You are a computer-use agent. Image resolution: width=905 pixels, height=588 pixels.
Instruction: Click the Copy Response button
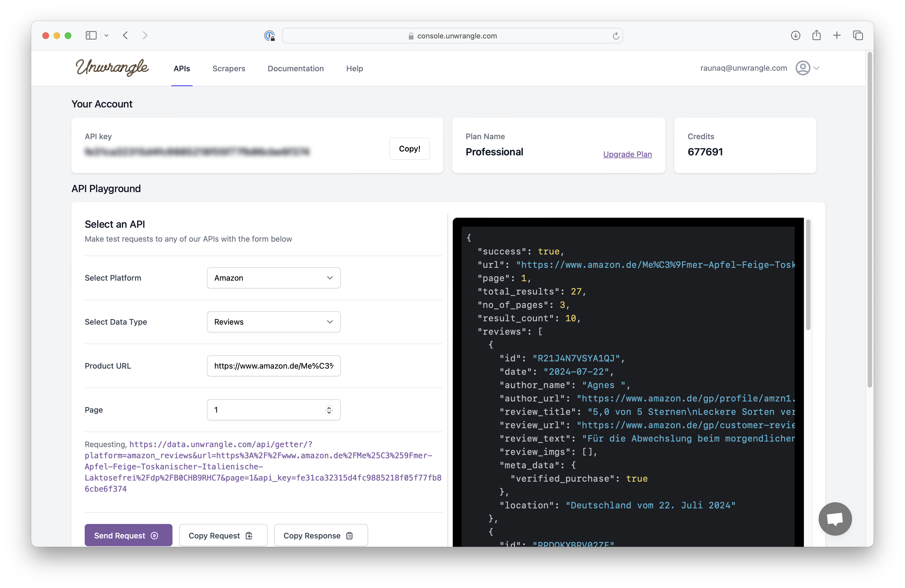click(320, 535)
